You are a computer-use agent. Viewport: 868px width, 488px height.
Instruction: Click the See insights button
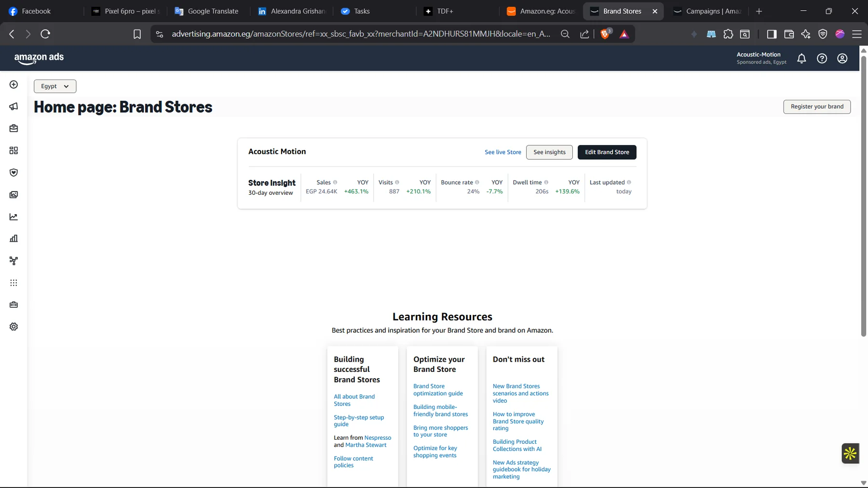(x=549, y=152)
